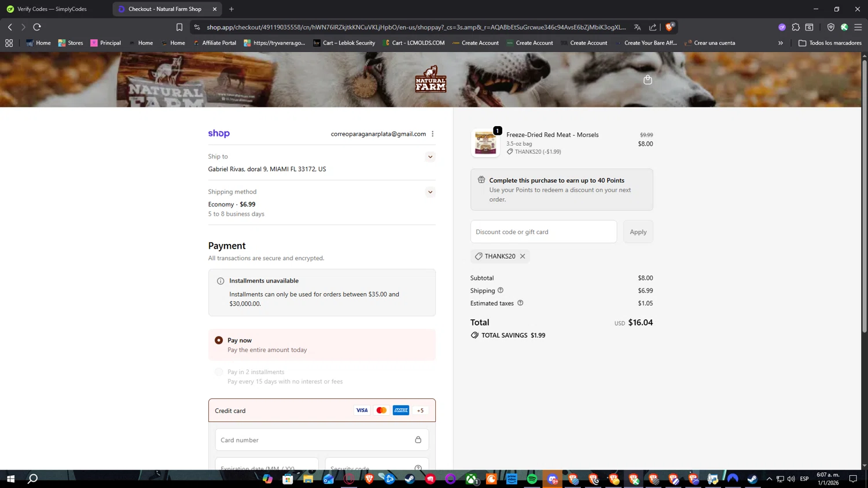Click the browser address bar URL

pyautogui.click(x=416, y=27)
